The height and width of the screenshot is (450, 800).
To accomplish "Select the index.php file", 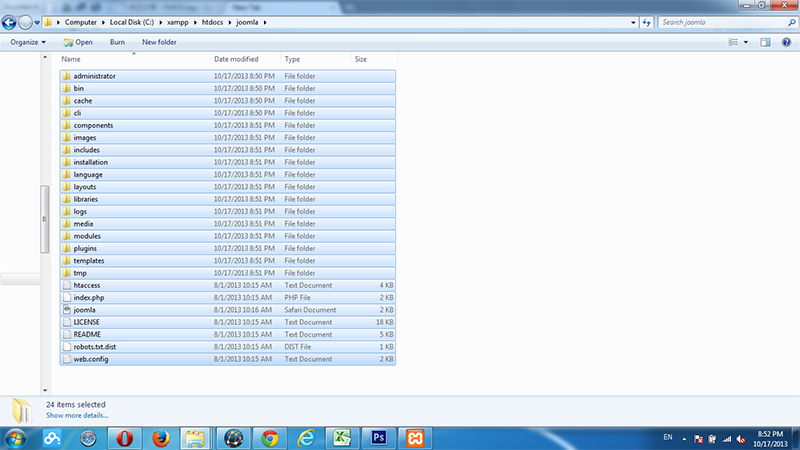I will tap(228, 297).
